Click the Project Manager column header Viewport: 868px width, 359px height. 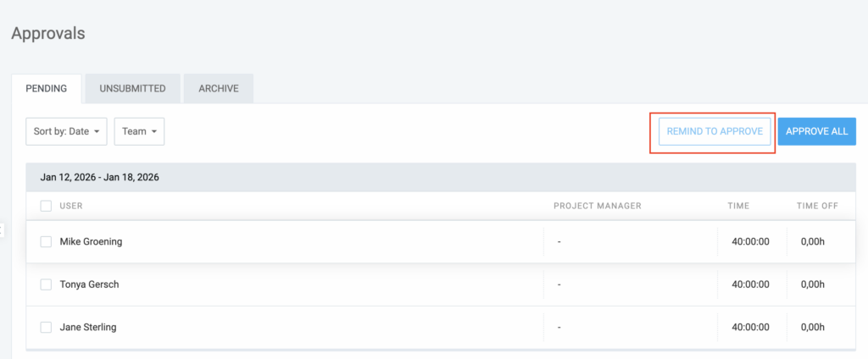click(x=597, y=206)
